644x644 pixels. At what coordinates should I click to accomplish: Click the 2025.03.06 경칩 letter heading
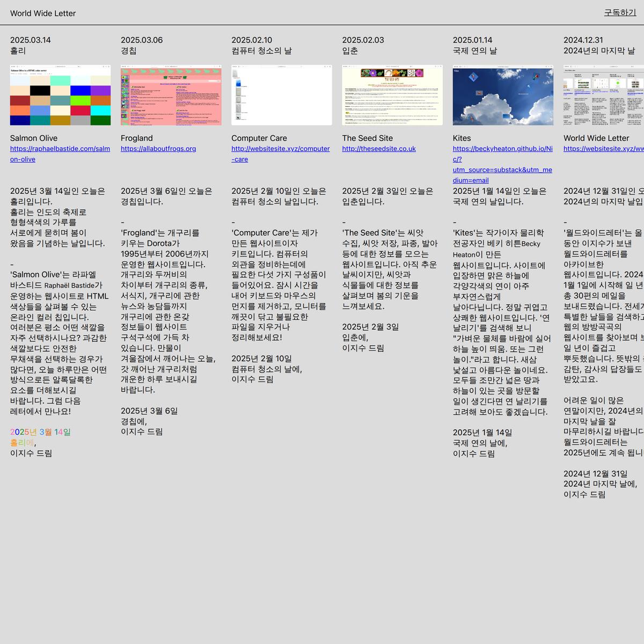(x=142, y=45)
